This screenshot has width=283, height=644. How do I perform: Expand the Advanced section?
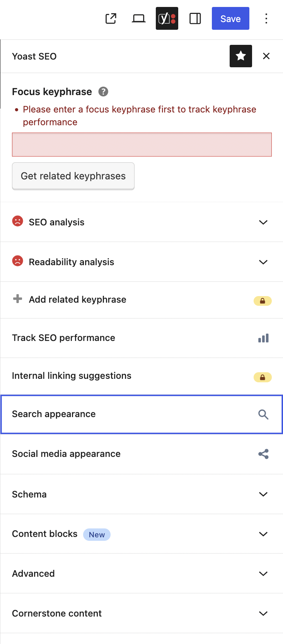pyautogui.click(x=263, y=573)
